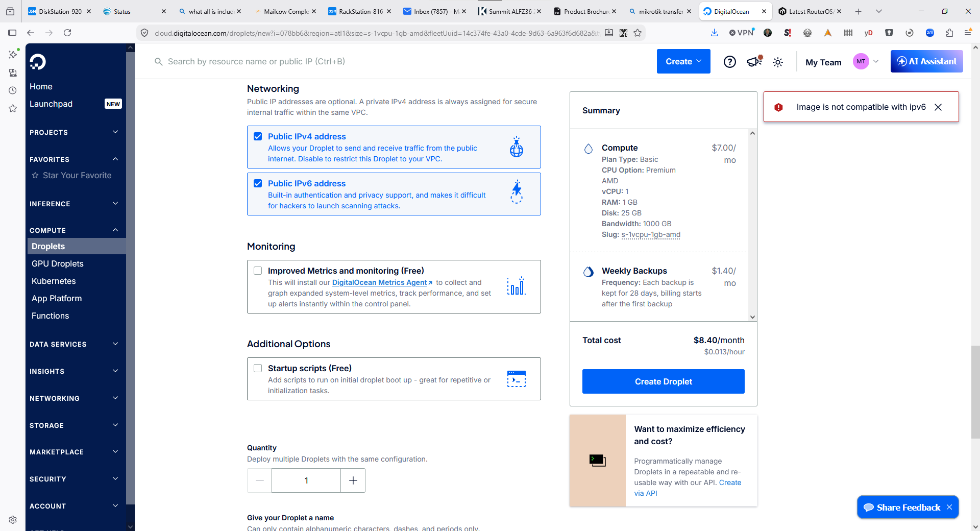Open the AI Assistant button

[927, 61]
